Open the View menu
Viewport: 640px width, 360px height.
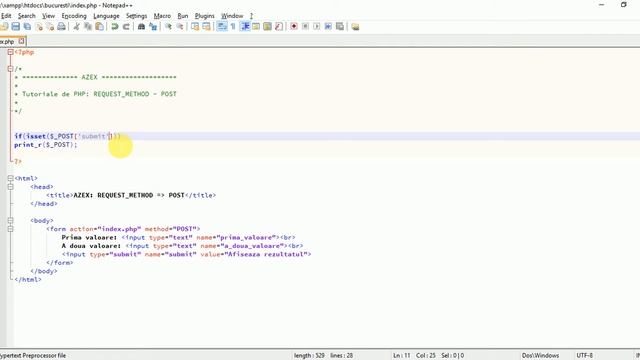(48, 16)
